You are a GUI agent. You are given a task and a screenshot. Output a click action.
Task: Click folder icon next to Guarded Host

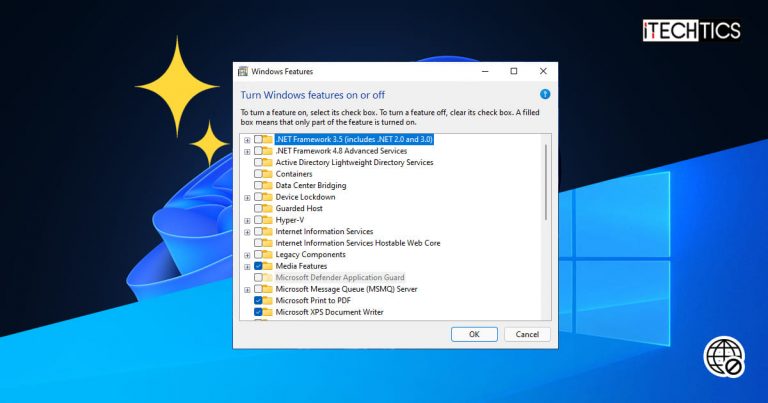pyautogui.click(x=267, y=208)
